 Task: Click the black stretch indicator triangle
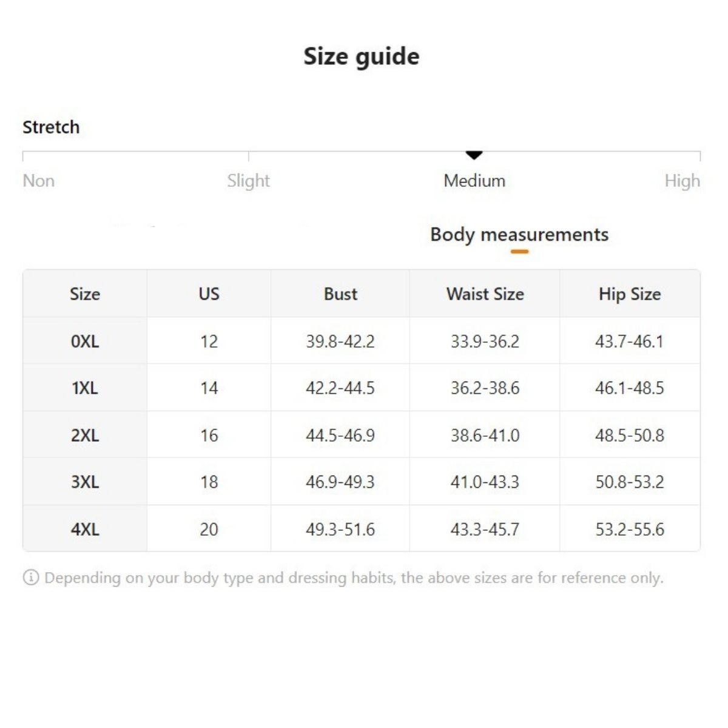pos(474,155)
